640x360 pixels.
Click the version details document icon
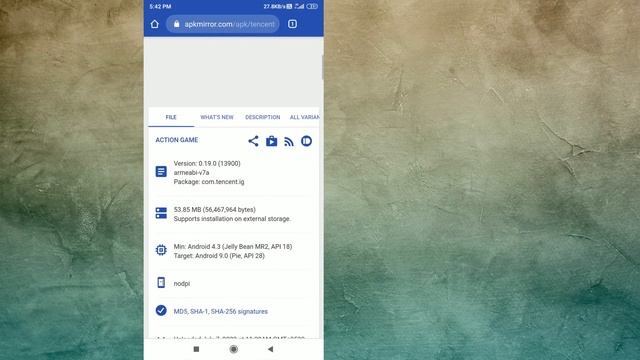[x=161, y=171]
